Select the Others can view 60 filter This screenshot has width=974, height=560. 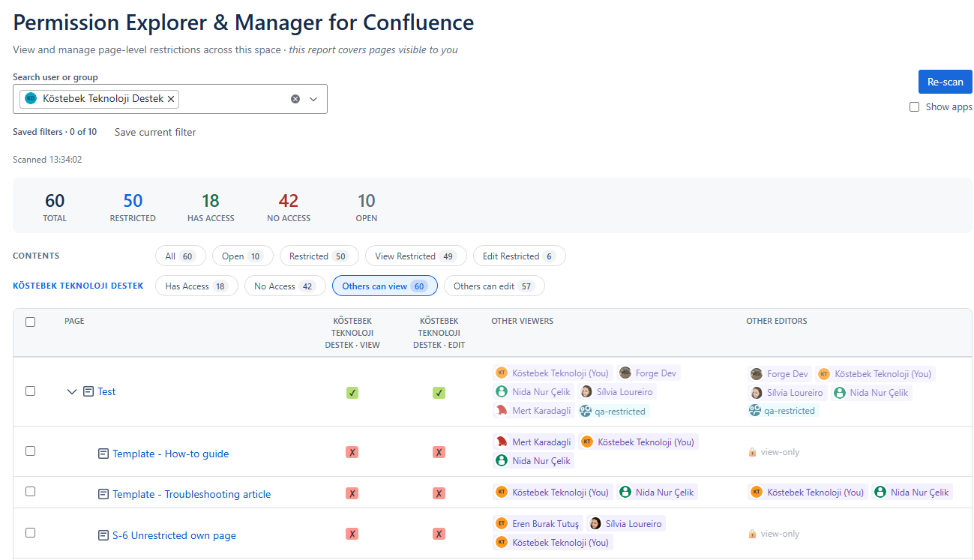[385, 286]
